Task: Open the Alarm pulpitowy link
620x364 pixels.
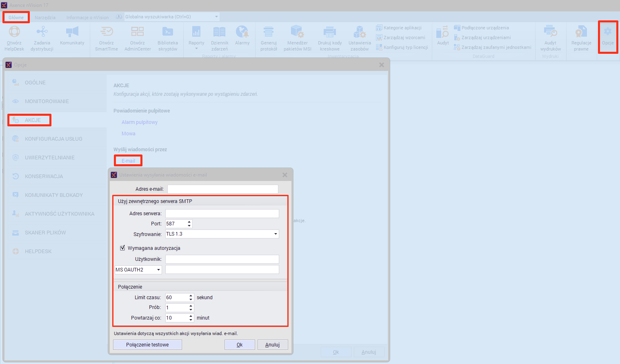Action: coord(140,122)
